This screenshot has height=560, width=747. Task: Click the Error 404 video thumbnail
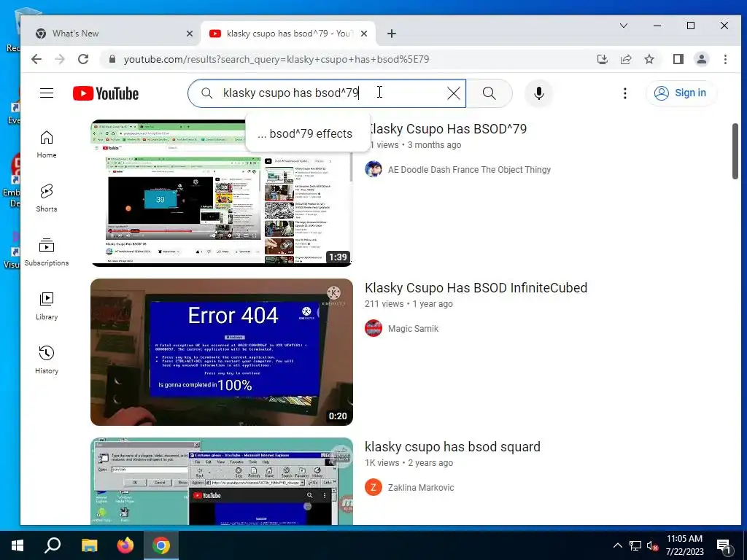point(222,352)
